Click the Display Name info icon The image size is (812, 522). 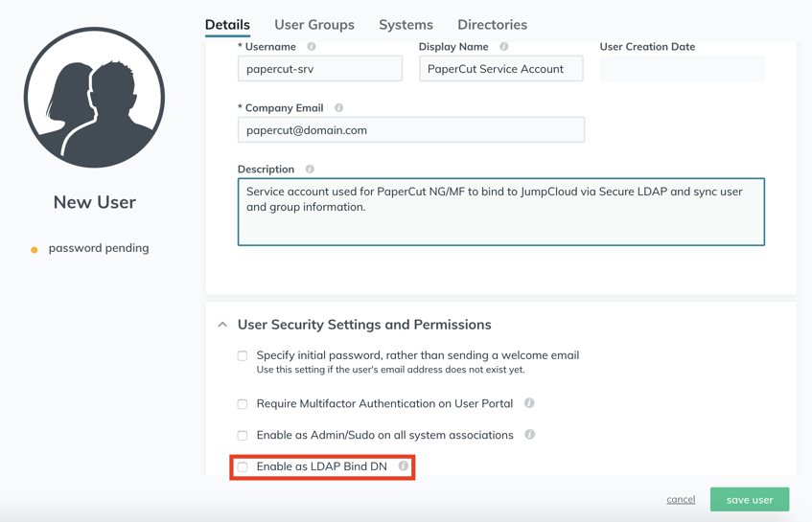pyautogui.click(x=504, y=47)
